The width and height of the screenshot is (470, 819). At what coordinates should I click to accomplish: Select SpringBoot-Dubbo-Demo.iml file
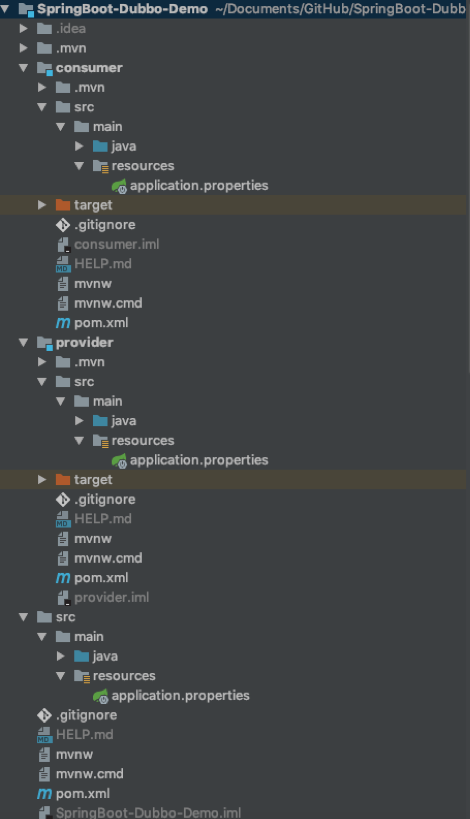148,813
